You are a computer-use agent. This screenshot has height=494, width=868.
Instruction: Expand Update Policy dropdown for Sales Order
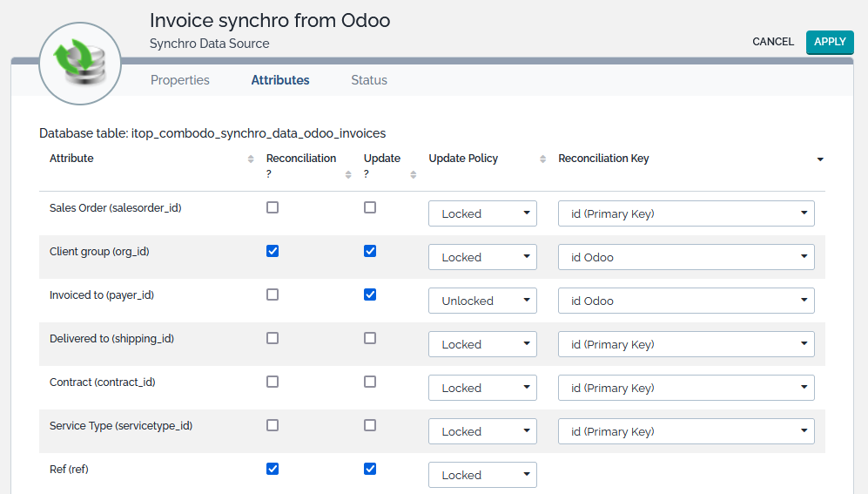coord(482,213)
